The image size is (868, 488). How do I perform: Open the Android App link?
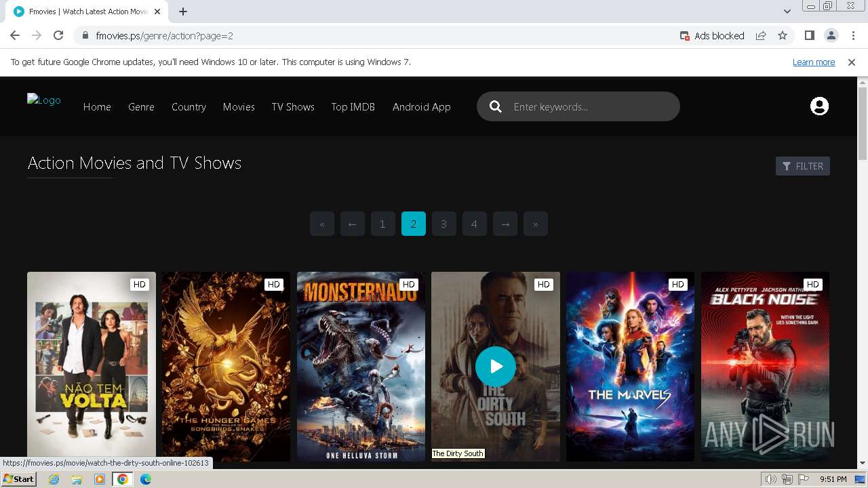pyautogui.click(x=421, y=106)
